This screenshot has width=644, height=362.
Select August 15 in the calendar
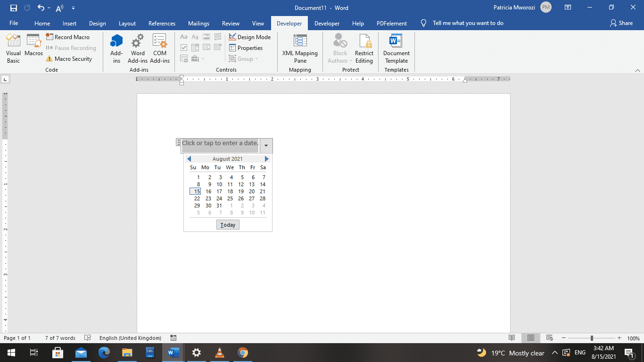(x=196, y=191)
